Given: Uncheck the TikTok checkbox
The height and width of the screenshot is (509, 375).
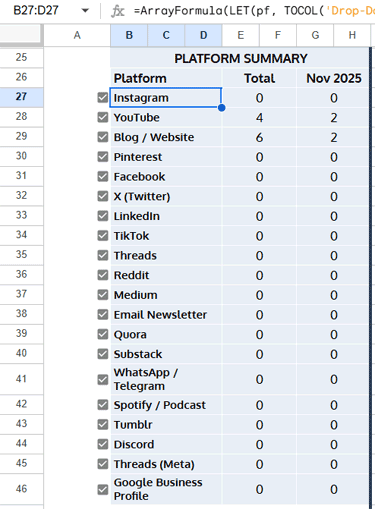Looking at the screenshot, I should (103, 236).
